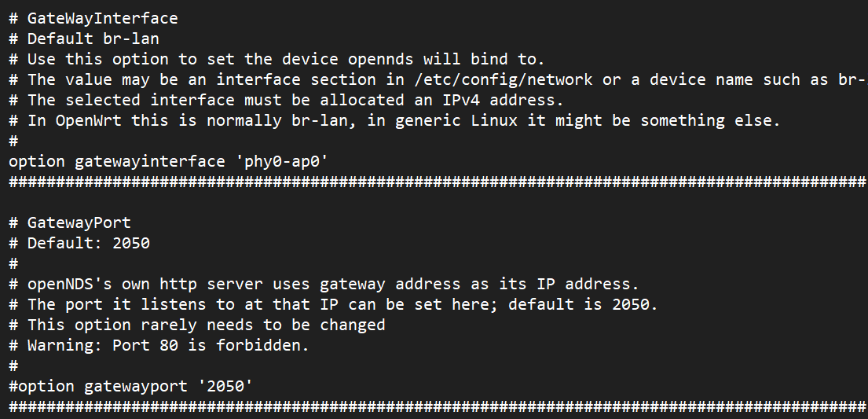The height and width of the screenshot is (419, 868).
Task: Click the 'Use this option to set' line
Action: [x=277, y=59]
